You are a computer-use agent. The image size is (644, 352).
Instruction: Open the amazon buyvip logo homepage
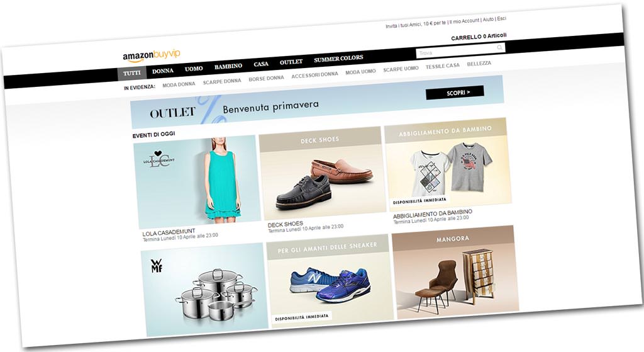[151, 55]
